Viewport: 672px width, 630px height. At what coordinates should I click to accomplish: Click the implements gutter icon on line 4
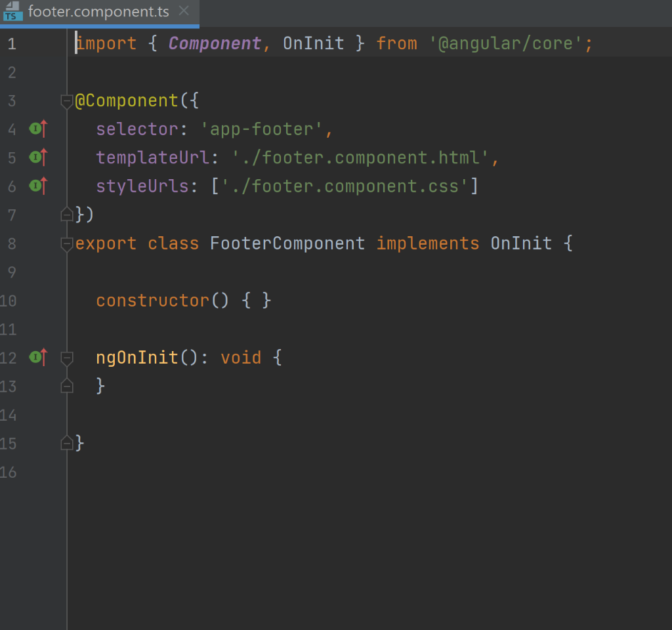coord(38,129)
